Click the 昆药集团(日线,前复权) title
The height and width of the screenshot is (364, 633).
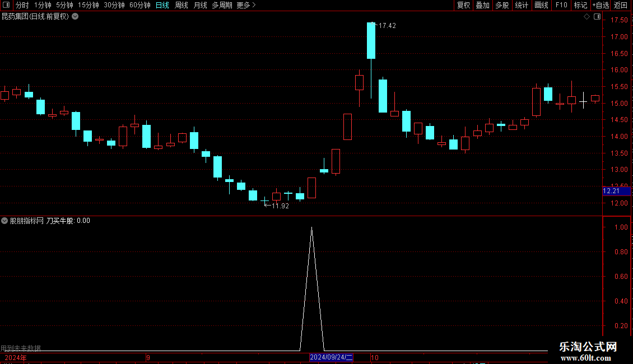click(35, 17)
